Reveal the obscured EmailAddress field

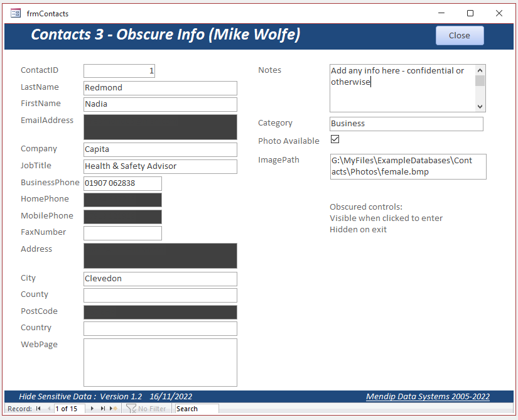[x=160, y=127]
